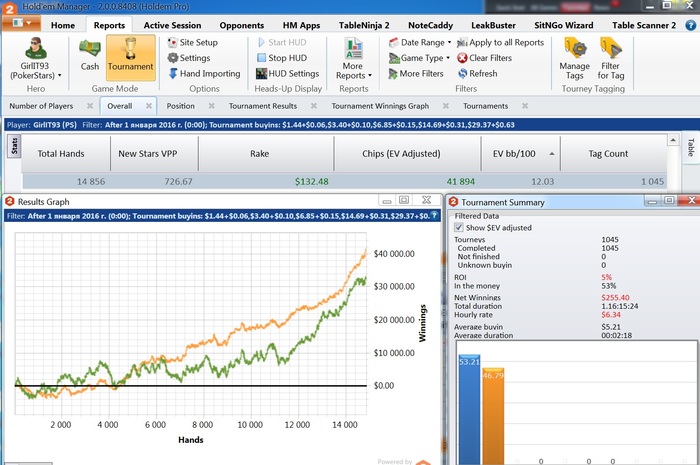Open Manage Tags
This screenshot has height=465, width=700.
point(575,59)
